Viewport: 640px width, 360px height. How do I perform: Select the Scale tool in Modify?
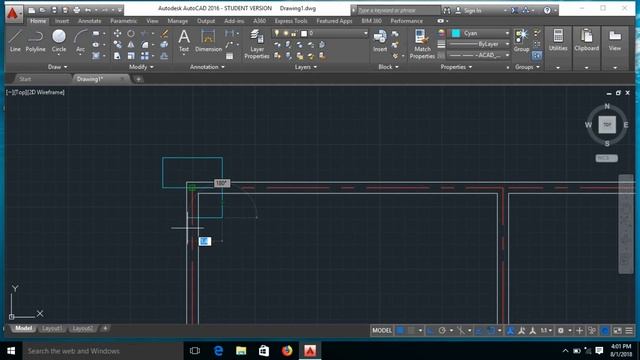(x=131, y=56)
